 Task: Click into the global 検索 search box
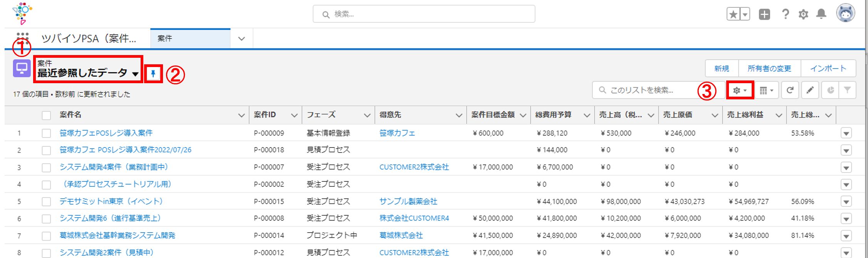424,14
